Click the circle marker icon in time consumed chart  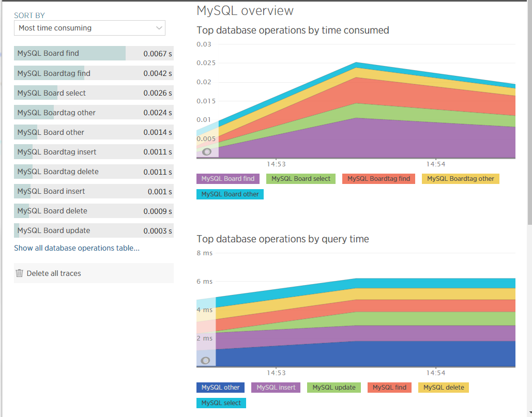click(x=207, y=152)
